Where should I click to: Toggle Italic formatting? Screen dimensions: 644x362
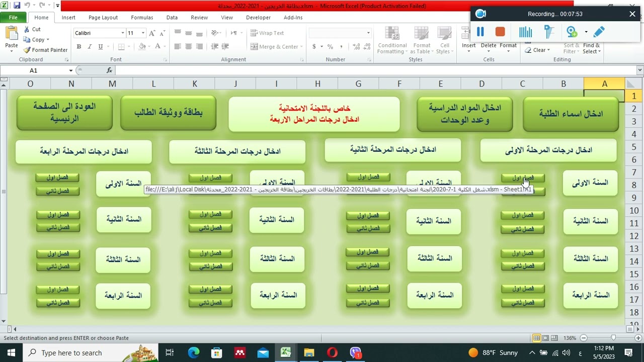point(90,46)
